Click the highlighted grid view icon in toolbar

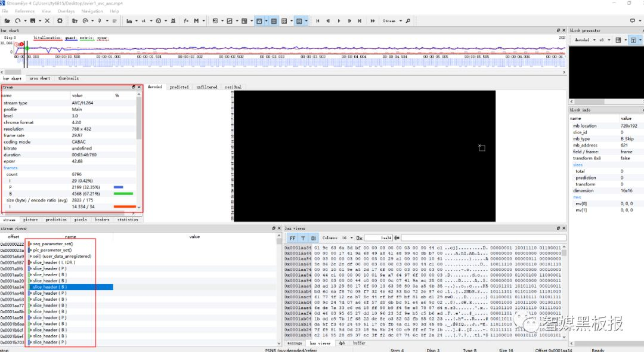[x=273, y=20]
